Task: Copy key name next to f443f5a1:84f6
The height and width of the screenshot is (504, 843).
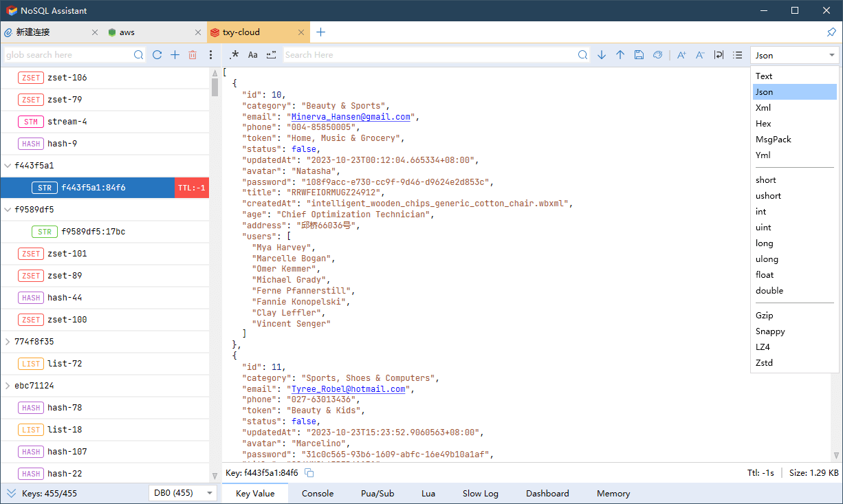Action: pyautogui.click(x=309, y=473)
